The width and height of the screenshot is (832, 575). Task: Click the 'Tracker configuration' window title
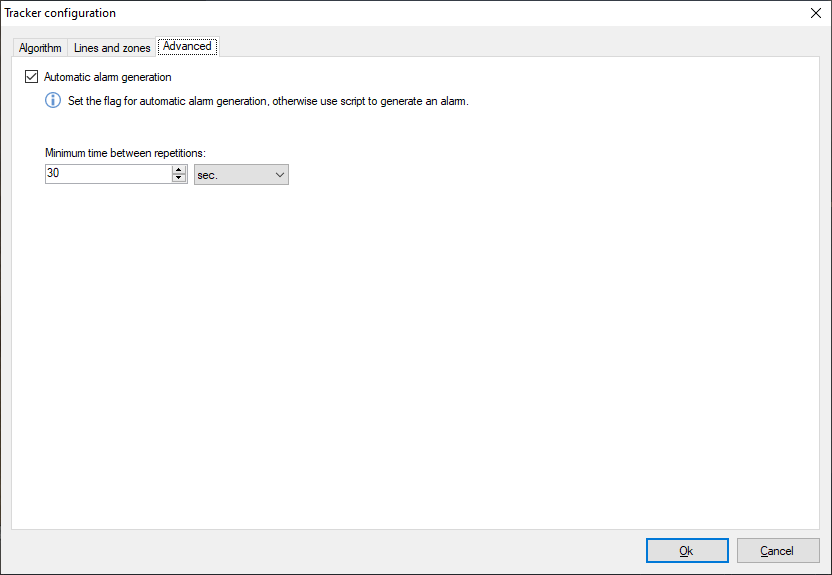60,13
